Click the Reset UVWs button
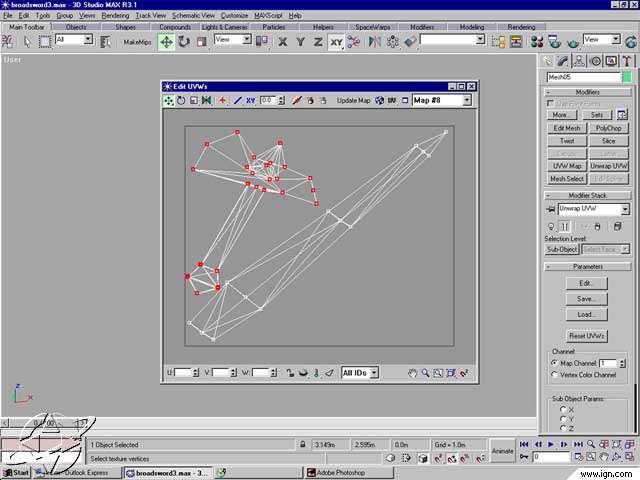640x480 pixels. (587, 336)
